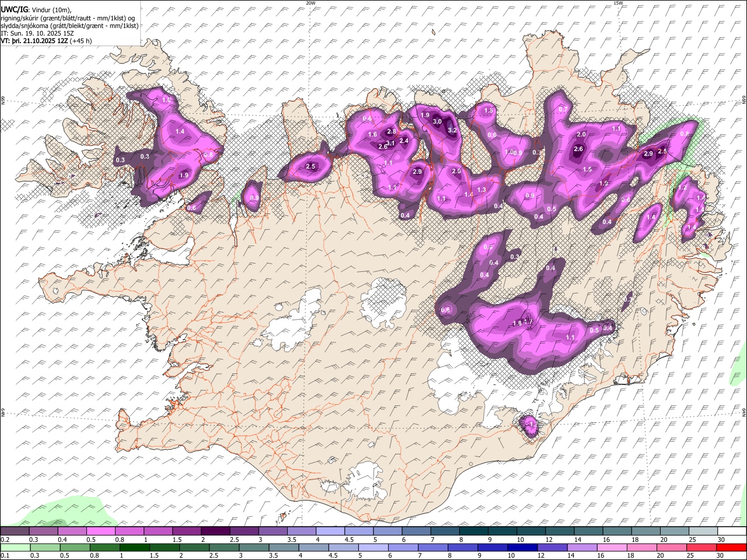Click the palest green swatch starting at 0.1 in the bottom legend row

[x=15, y=547]
